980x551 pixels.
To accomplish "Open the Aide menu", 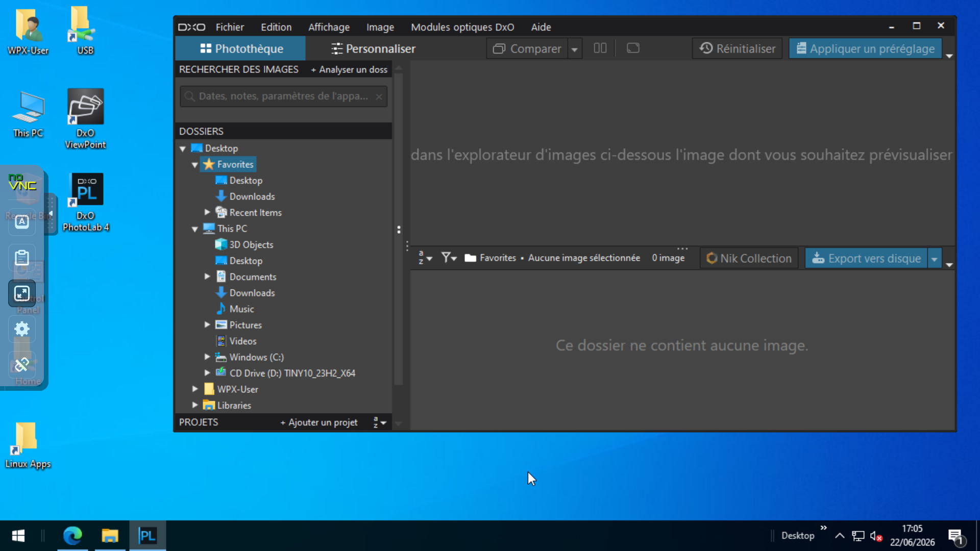I will pos(541,27).
